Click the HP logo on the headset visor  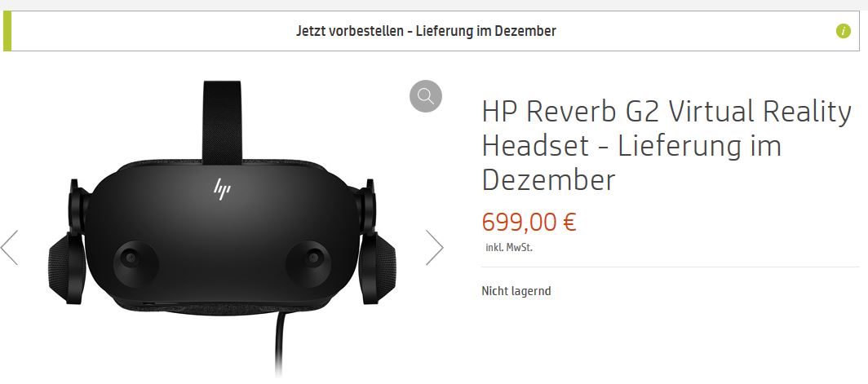[222, 188]
